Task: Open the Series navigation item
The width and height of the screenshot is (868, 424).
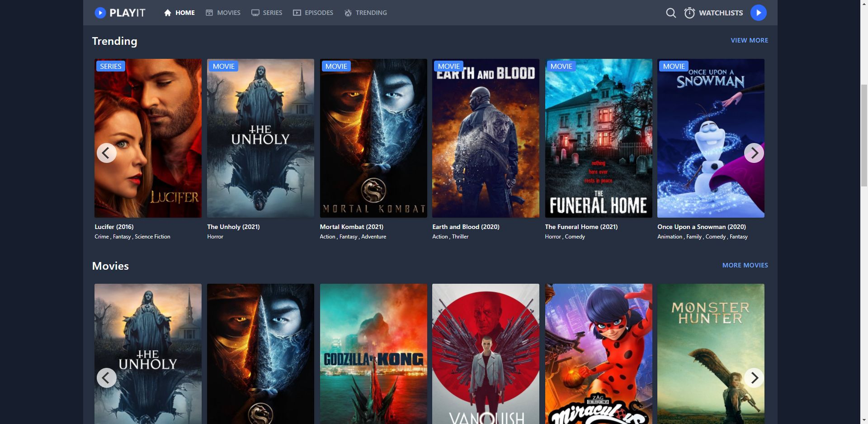Action: click(267, 13)
